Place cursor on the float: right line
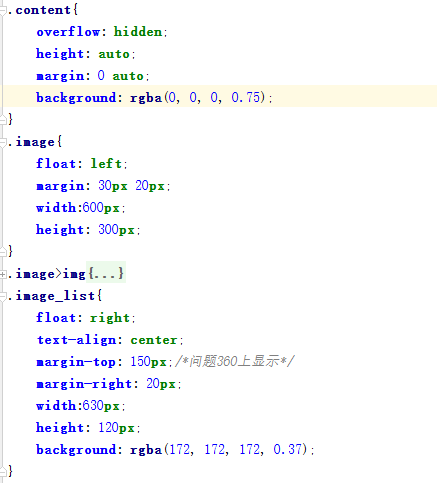The image size is (437, 483). click(x=85, y=318)
